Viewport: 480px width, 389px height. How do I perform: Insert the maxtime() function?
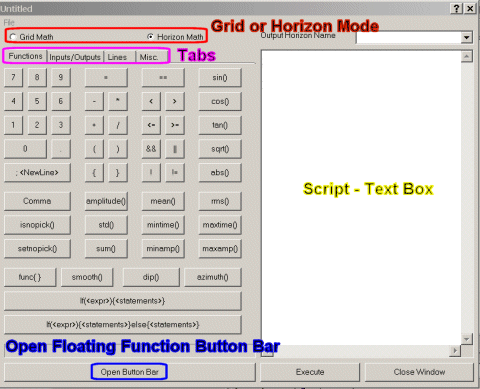[220, 225]
